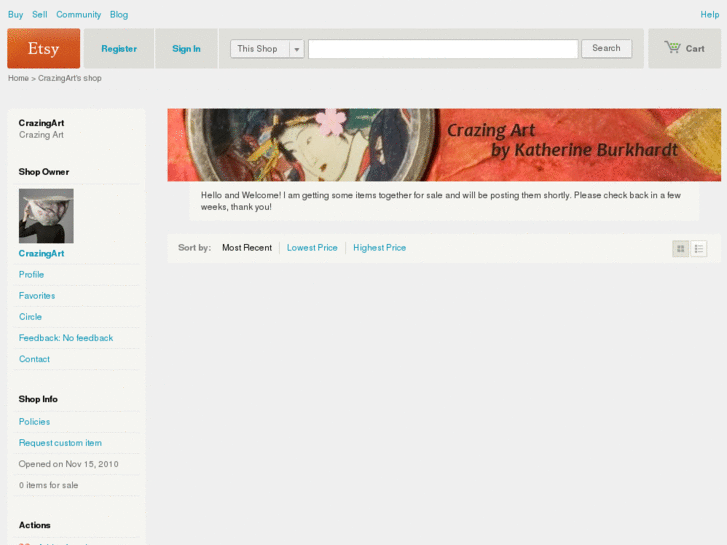Open the shop owner avatar photo

point(46,216)
